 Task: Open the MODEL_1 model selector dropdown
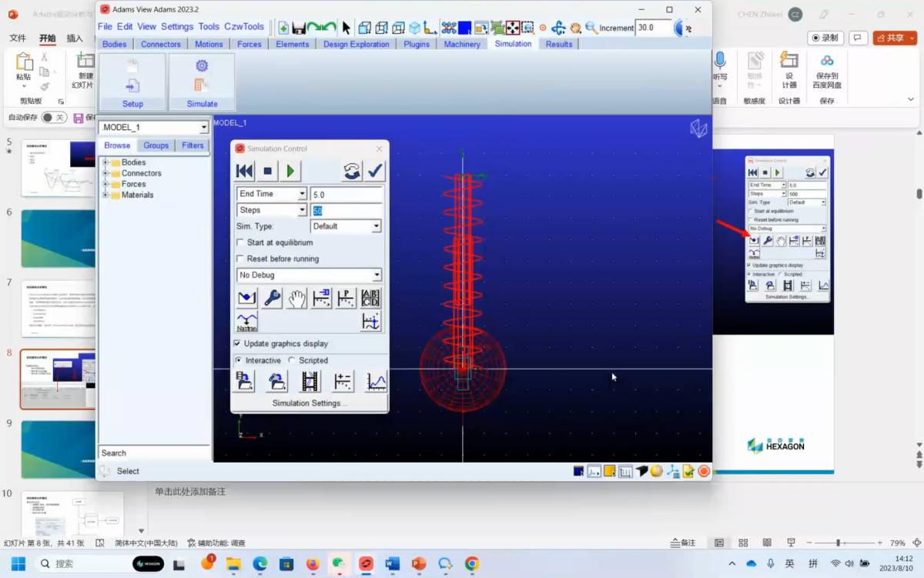(204, 128)
